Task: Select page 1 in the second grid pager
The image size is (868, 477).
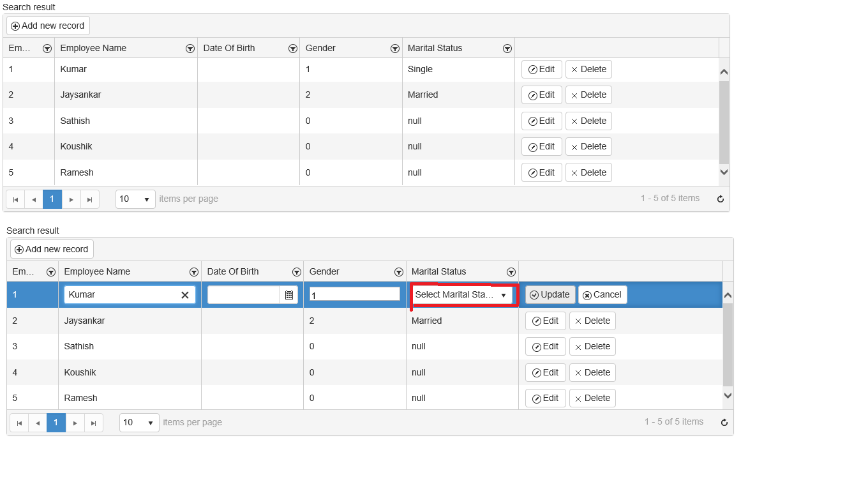Action: tap(56, 423)
